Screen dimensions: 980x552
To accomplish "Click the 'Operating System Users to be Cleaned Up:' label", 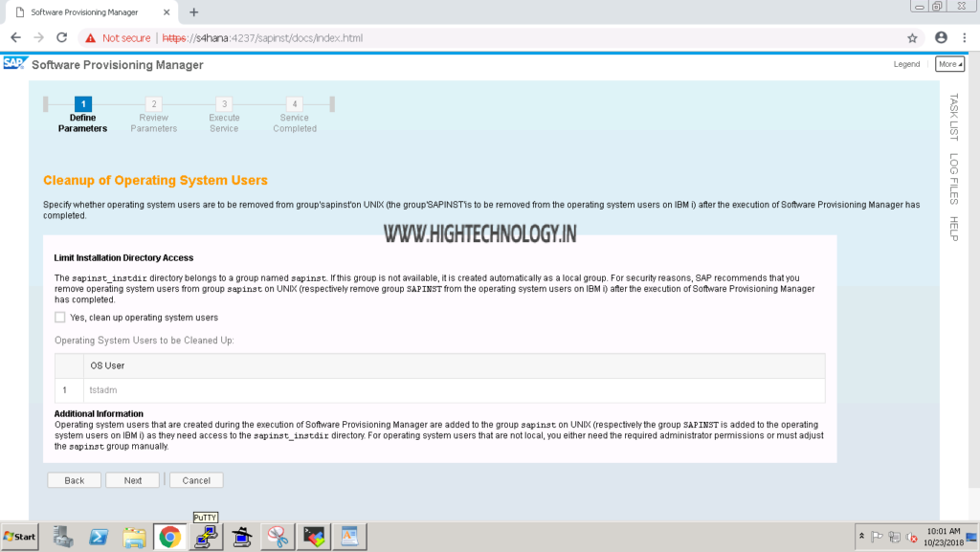I will [x=145, y=341].
